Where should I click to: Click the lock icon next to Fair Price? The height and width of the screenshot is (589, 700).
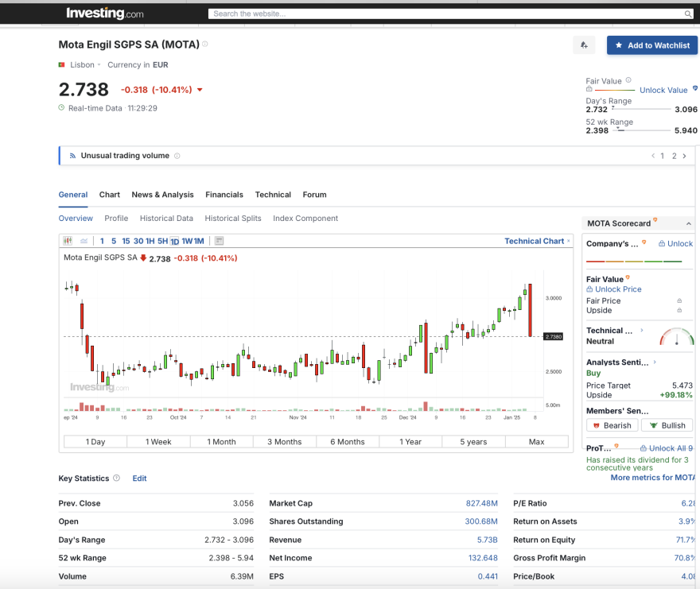(679, 300)
